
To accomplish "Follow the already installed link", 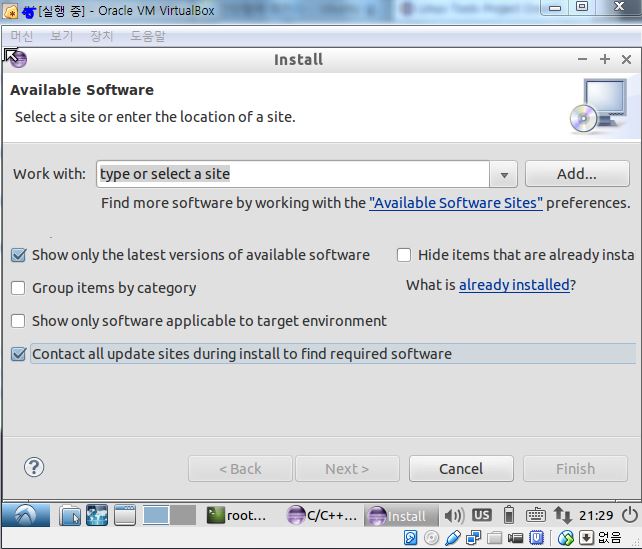I will click(514, 285).
